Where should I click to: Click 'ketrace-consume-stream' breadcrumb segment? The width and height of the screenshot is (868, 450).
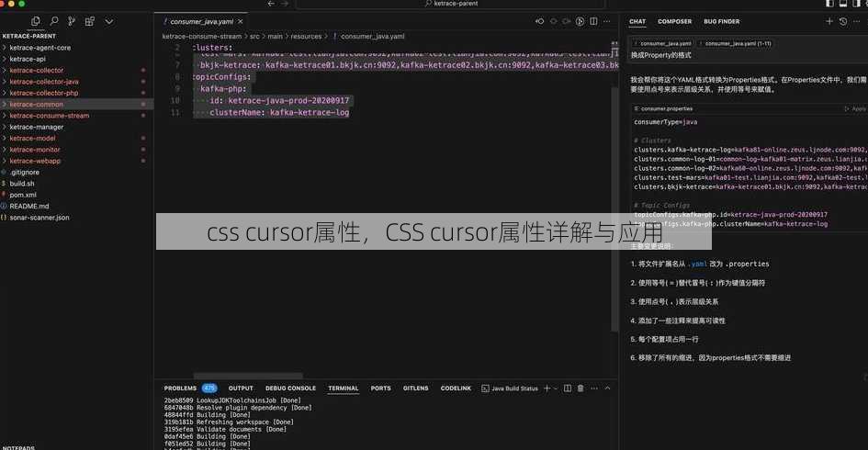click(201, 36)
